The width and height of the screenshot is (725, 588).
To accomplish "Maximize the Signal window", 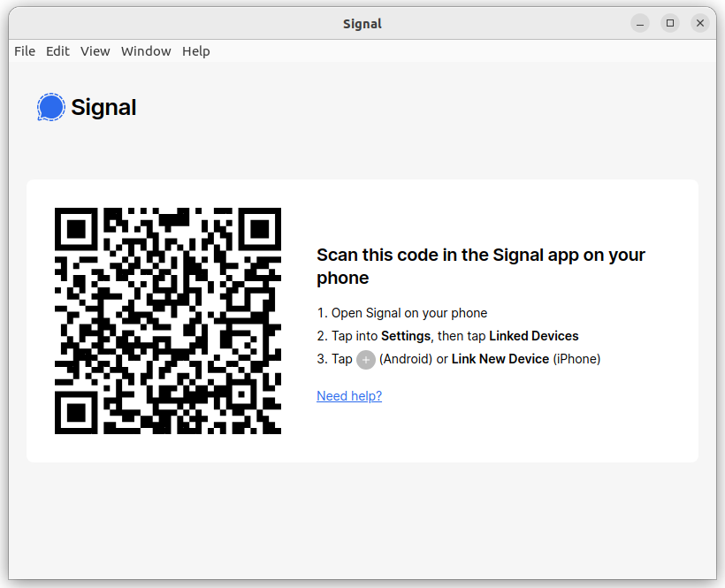I will [x=670, y=23].
